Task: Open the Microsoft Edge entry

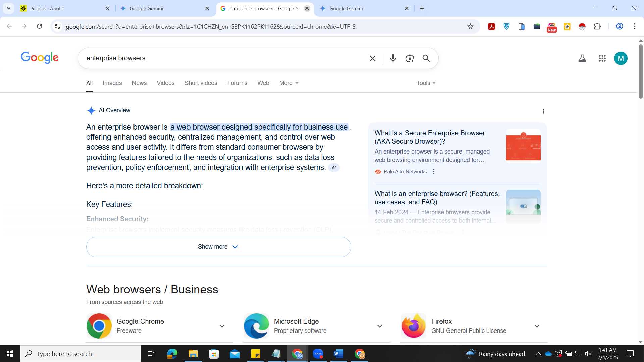Action: tap(317, 326)
